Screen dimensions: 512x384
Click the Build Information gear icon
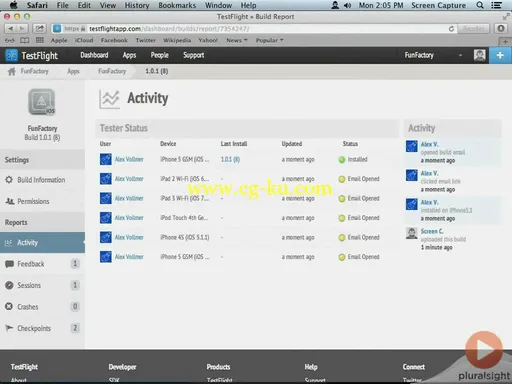click(x=9, y=180)
